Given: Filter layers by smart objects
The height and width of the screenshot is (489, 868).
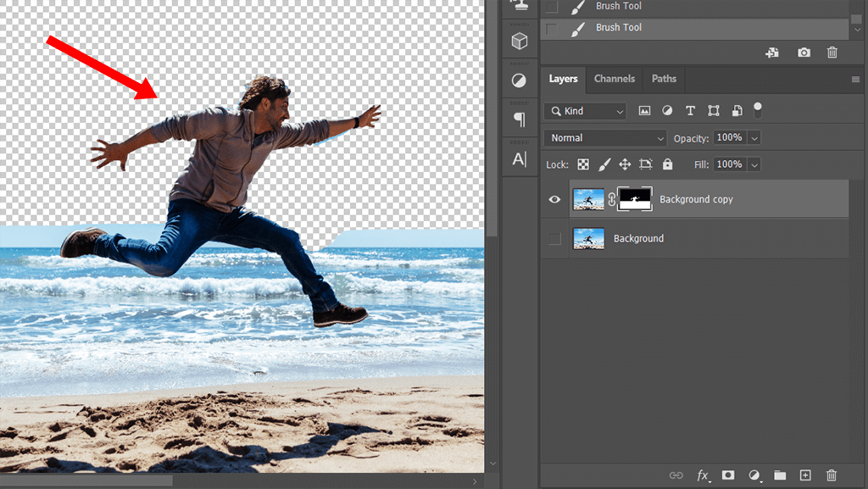Looking at the screenshot, I should click(737, 111).
